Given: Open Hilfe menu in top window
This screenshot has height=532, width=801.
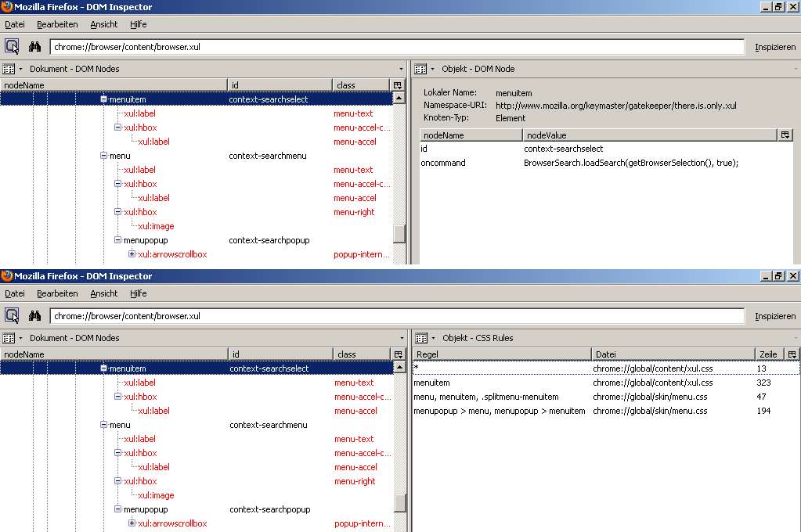Looking at the screenshot, I should tap(138, 24).
